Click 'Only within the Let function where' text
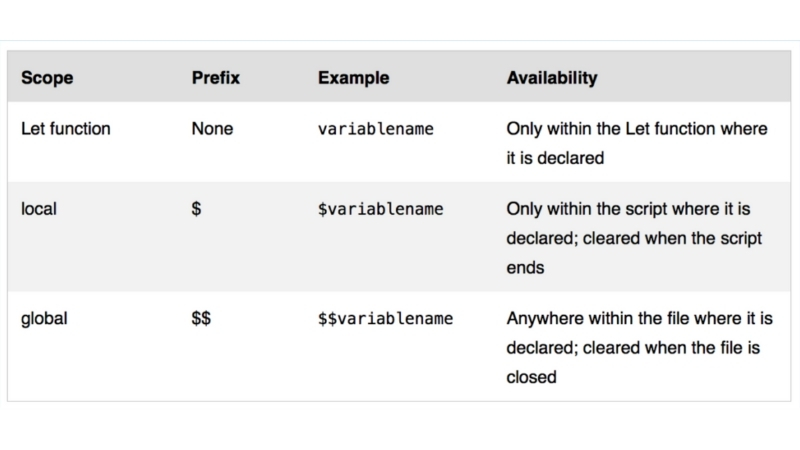 637,129
